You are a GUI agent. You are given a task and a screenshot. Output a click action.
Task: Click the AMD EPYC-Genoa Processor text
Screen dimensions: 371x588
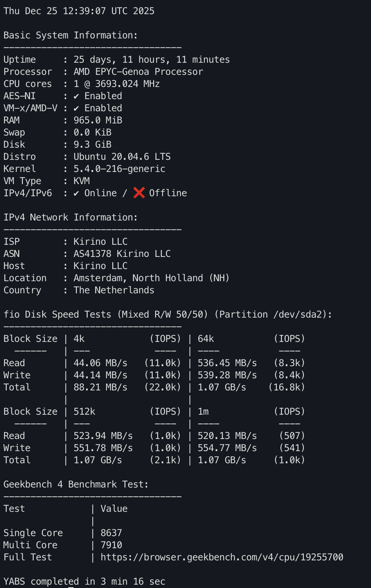click(138, 71)
